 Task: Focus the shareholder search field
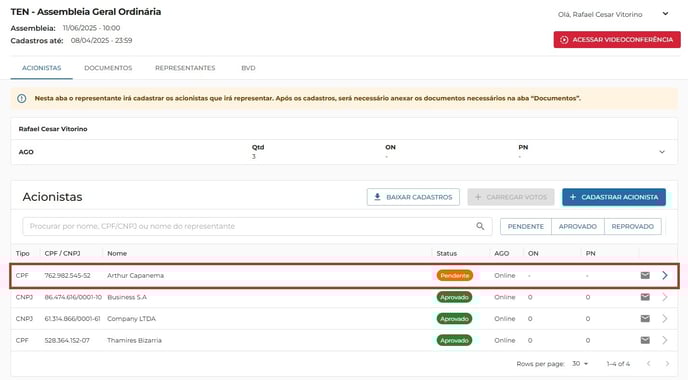point(257,226)
